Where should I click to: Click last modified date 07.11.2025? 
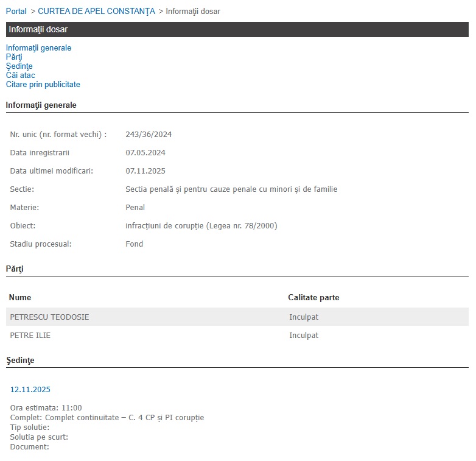pos(145,171)
